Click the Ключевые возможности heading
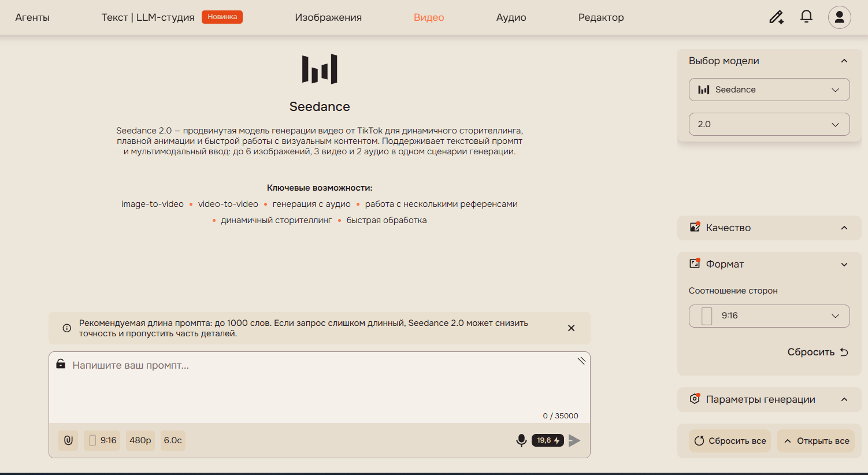 tap(320, 188)
